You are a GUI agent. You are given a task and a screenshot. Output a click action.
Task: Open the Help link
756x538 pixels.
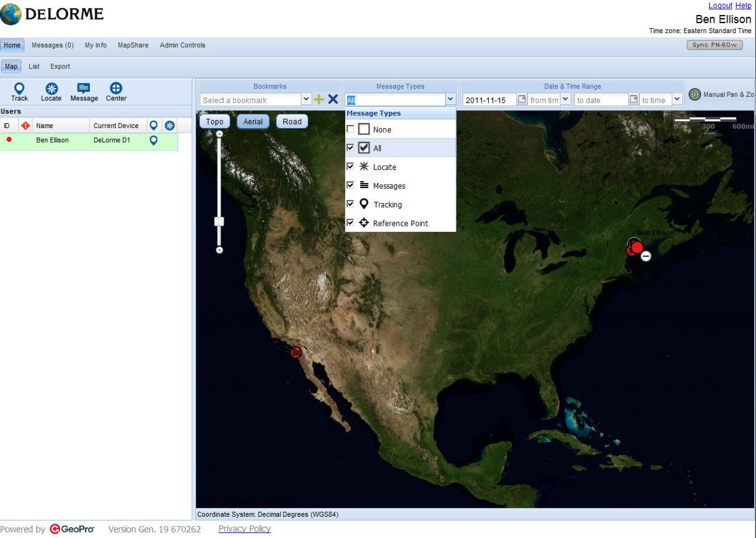point(744,6)
